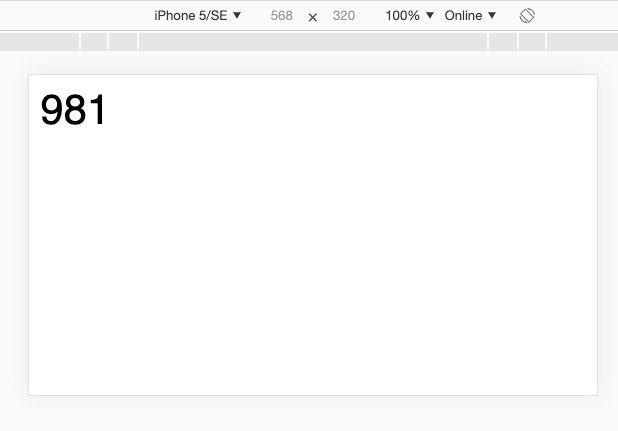Select the leftmost breakpoint bar segment

tap(39, 41)
